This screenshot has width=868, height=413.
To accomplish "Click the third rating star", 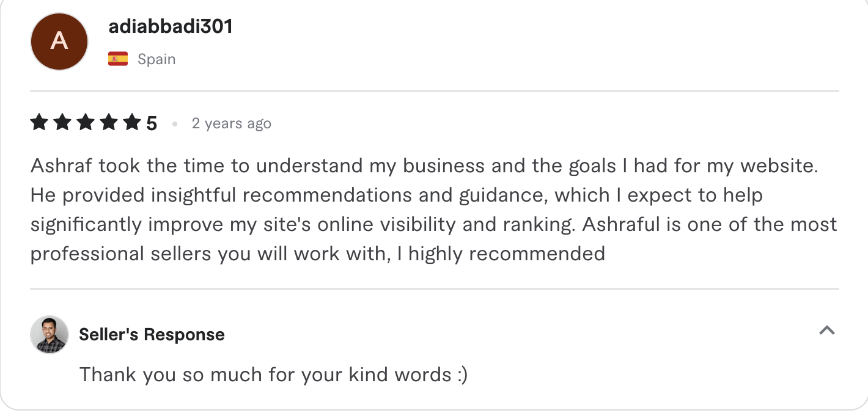I will pyautogui.click(x=84, y=122).
